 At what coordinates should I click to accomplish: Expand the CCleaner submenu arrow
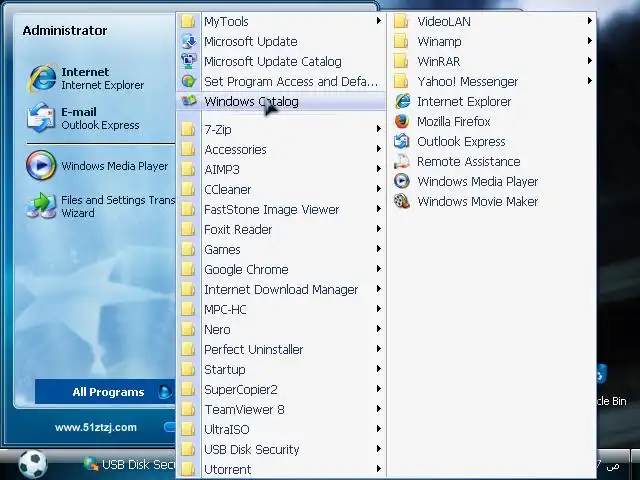point(379,189)
